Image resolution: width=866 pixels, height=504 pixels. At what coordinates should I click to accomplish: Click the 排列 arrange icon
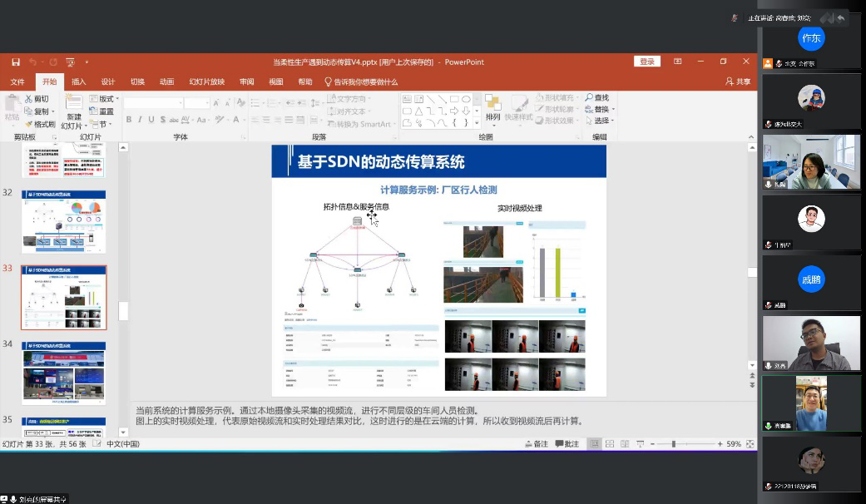pos(492,102)
